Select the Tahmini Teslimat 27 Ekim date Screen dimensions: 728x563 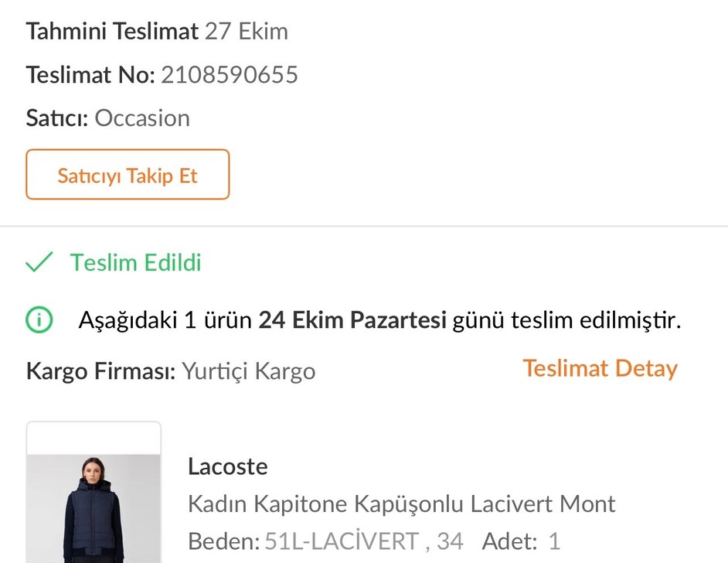pyautogui.click(x=157, y=31)
